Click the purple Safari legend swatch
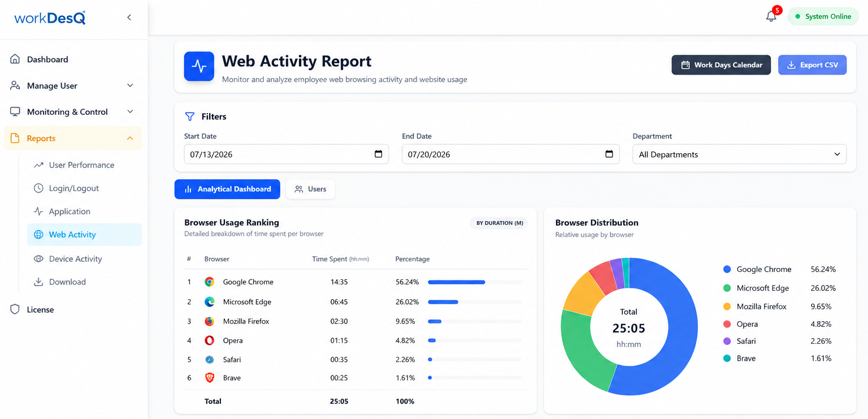This screenshot has width=868, height=419. (x=727, y=341)
